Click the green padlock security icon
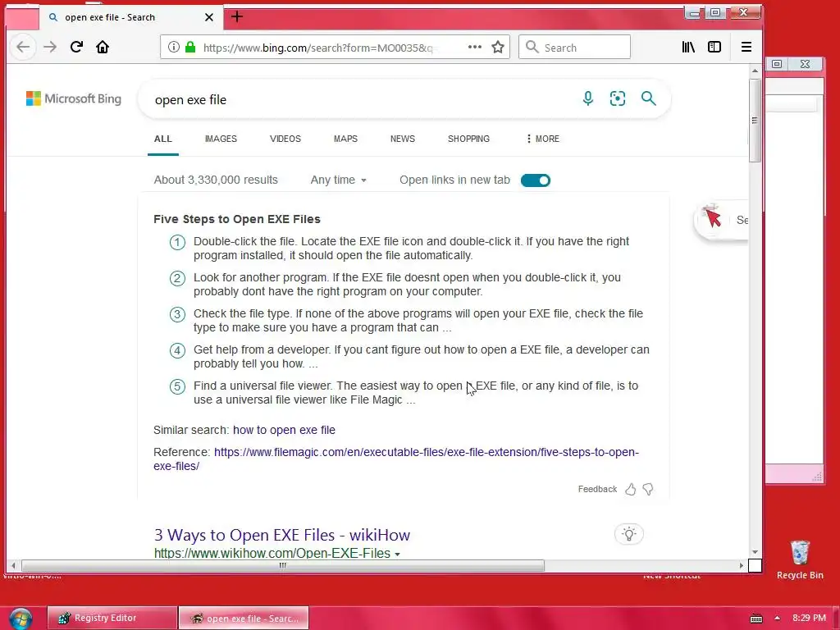The width and height of the screenshot is (840, 630). pyautogui.click(x=190, y=47)
